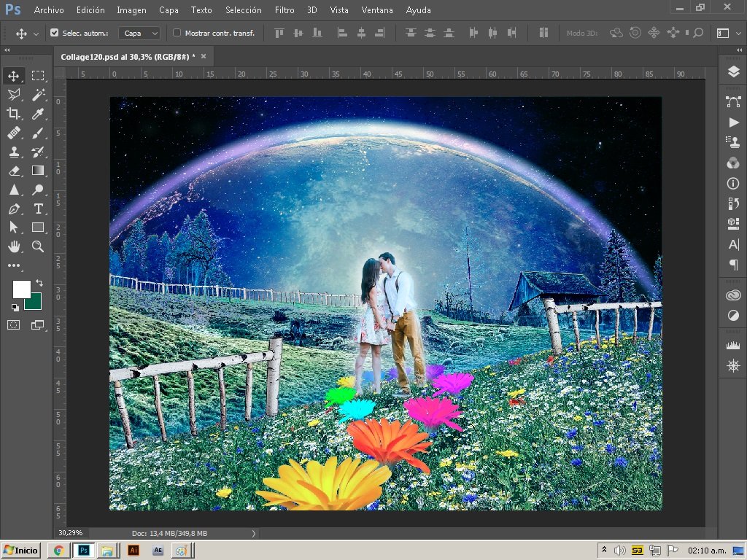Select the History Brush tool
Viewport: 747px width, 560px height.
(x=38, y=152)
